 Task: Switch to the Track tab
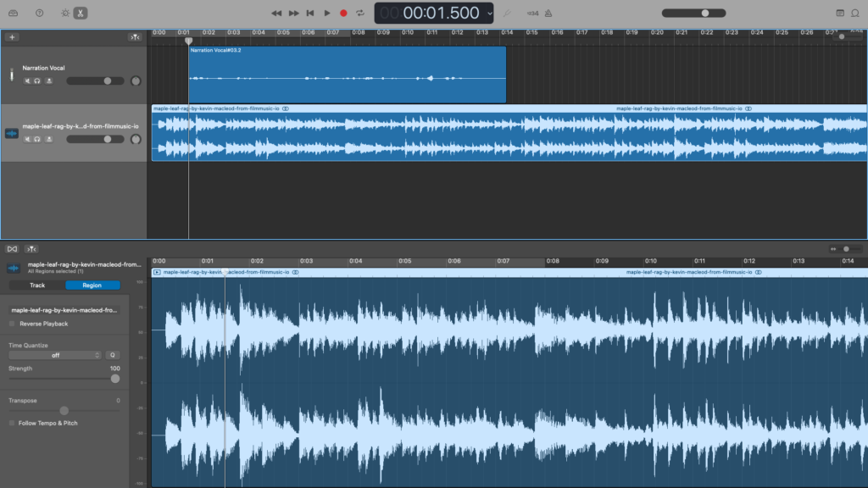37,286
